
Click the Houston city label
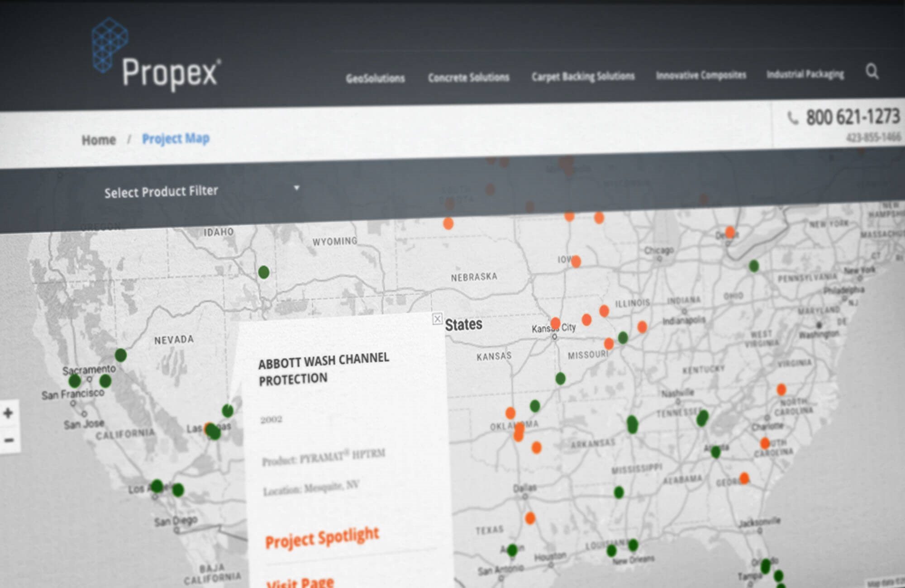(550, 556)
